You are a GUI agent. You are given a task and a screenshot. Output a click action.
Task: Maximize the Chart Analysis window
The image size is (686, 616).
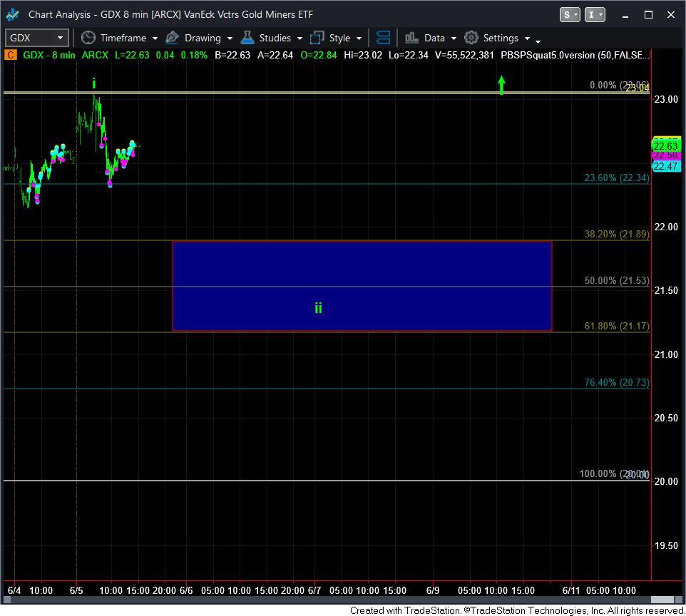coord(648,15)
